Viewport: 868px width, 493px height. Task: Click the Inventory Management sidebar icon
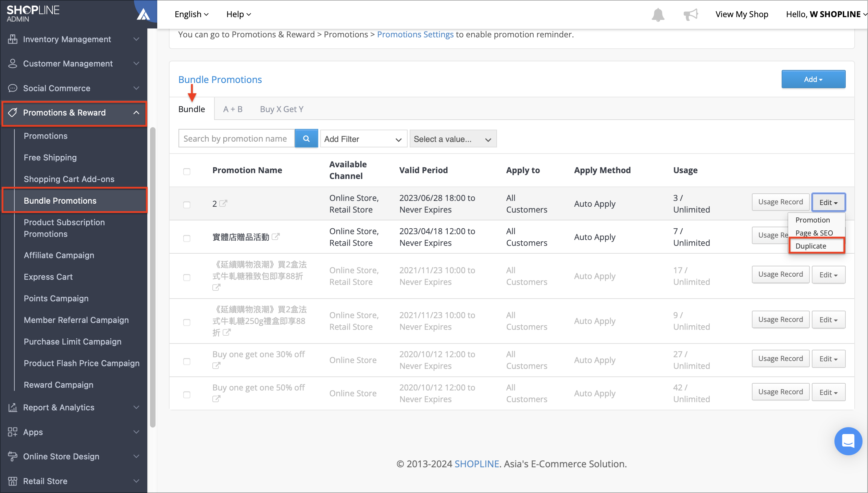click(13, 39)
